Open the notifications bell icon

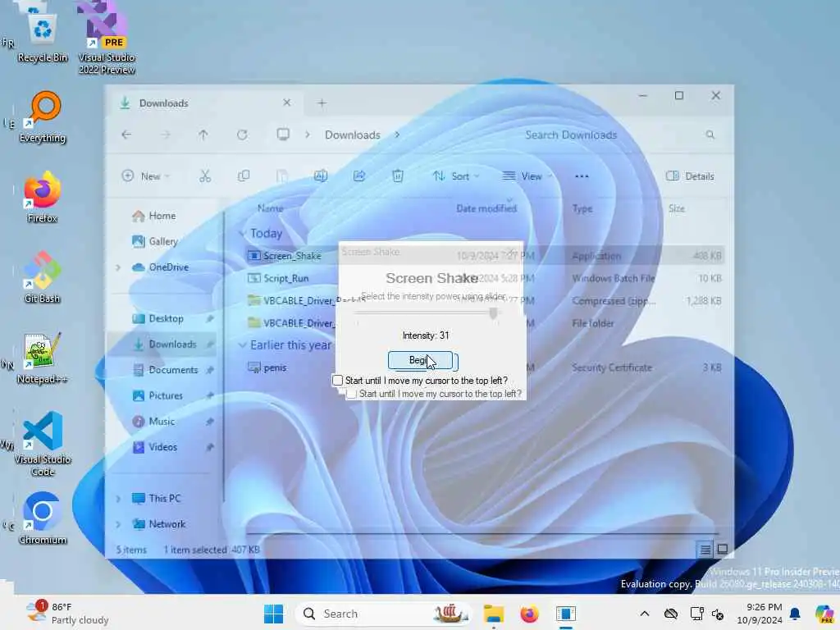tap(795, 614)
